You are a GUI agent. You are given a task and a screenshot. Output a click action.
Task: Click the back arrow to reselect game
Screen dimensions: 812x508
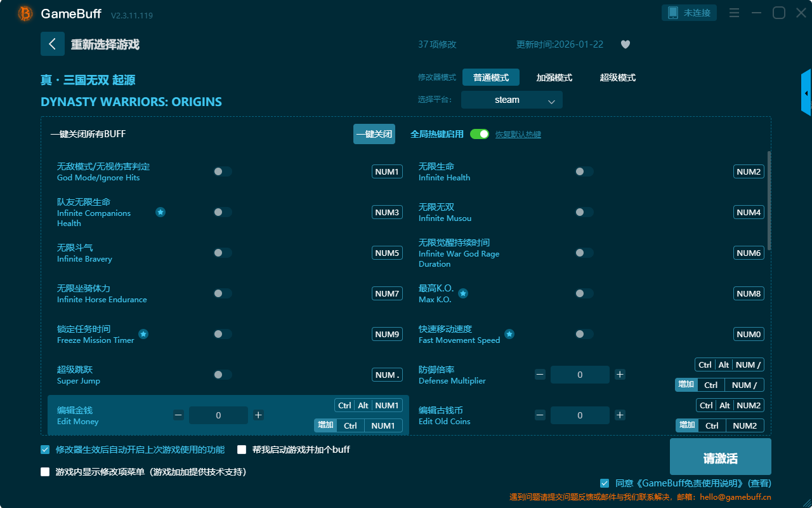53,44
